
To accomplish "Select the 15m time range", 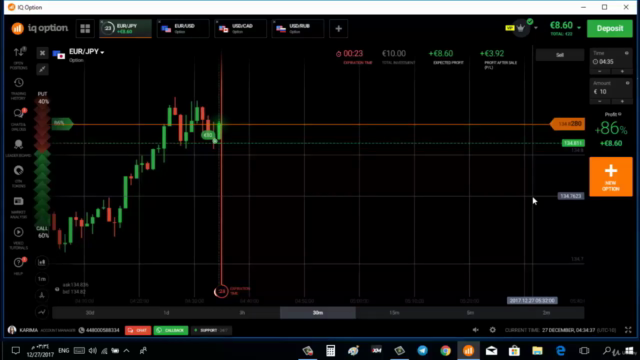I will tap(394, 313).
